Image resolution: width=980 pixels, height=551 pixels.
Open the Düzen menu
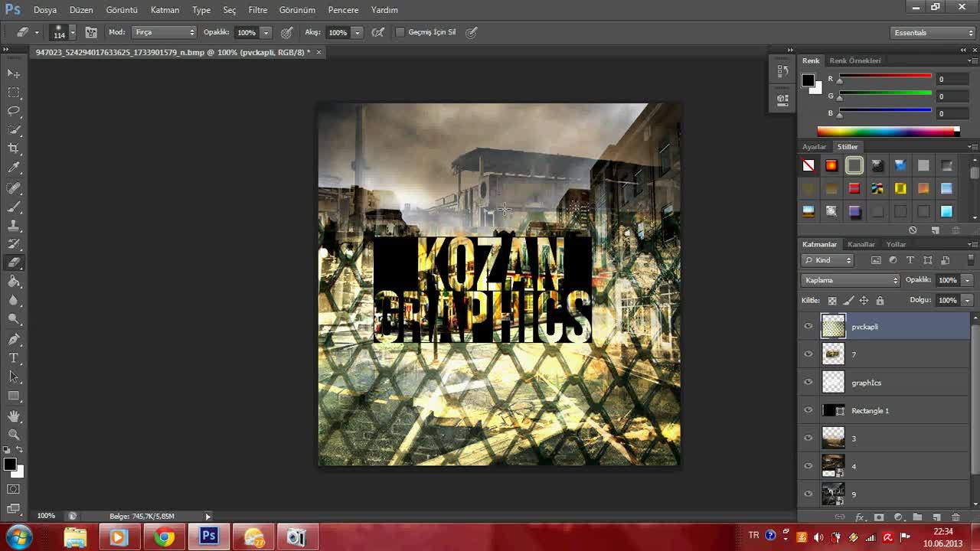click(81, 10)
